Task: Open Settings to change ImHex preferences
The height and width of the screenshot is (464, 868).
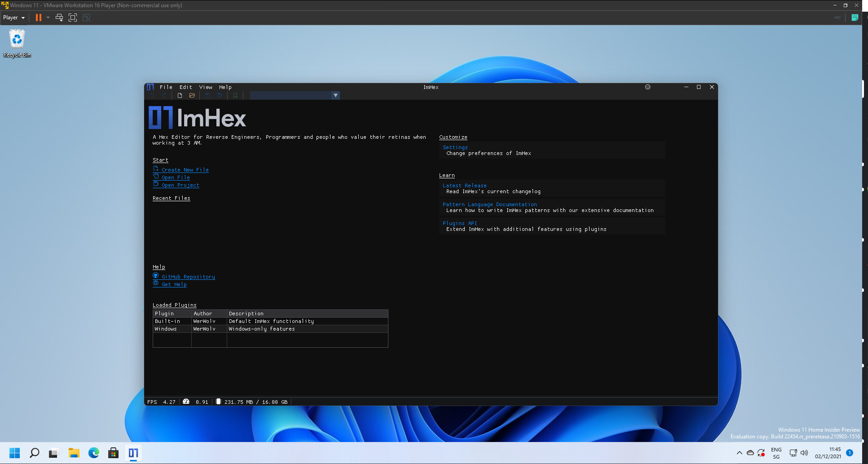Action: pos(455,147)
